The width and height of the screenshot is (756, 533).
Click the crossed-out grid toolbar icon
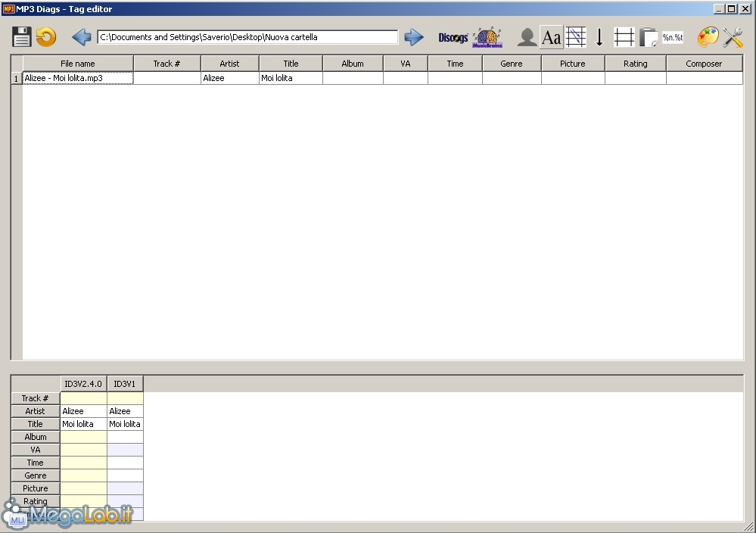click(x=576, y=37)
